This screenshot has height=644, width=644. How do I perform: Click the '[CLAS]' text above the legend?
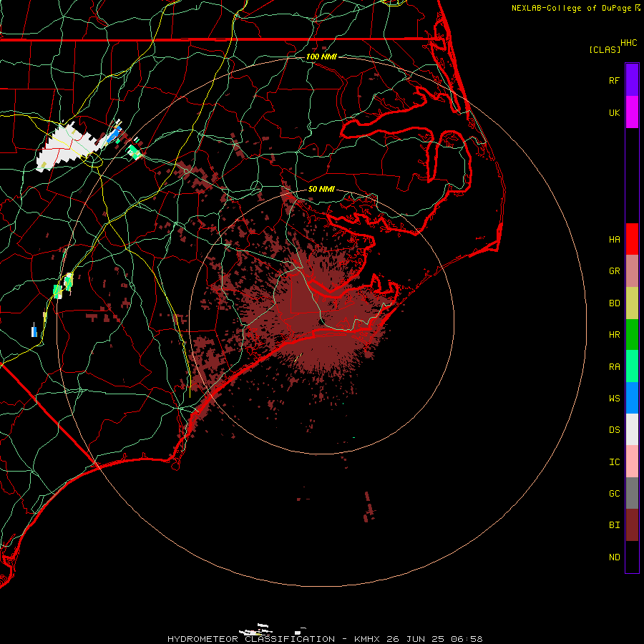coord(605,49)
